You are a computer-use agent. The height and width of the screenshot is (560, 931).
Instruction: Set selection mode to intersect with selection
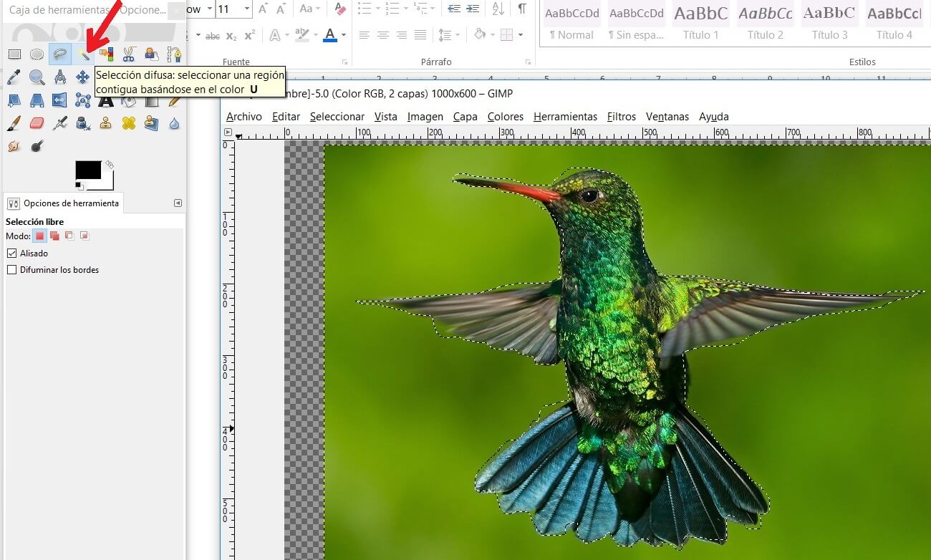coord(85,236)
